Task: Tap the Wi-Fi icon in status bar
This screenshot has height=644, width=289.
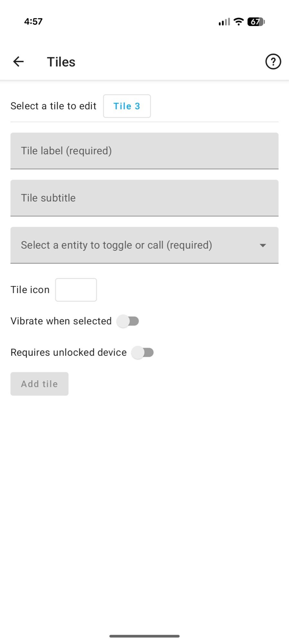Action: [x=238, y=21]
